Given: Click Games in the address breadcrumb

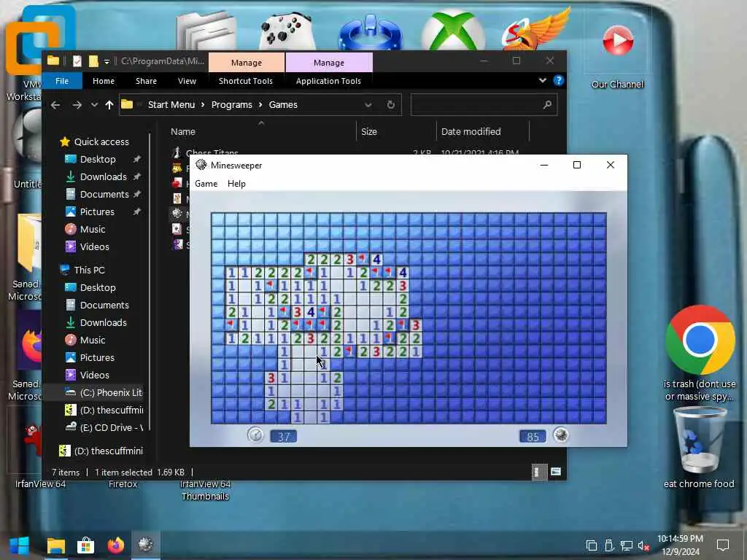Looking at the screenshot, I should tap(283, 105).
